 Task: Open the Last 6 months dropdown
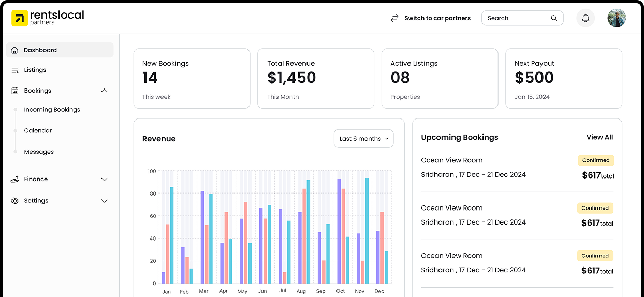(363, 139)
